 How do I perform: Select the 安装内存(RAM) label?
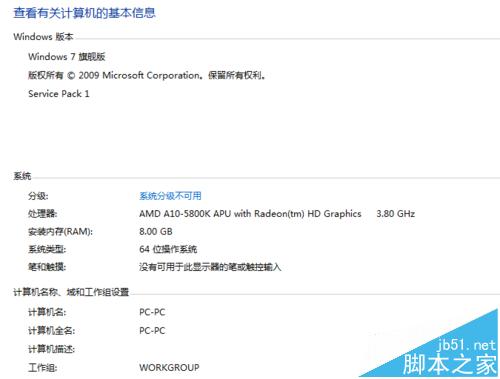[60, 231]
